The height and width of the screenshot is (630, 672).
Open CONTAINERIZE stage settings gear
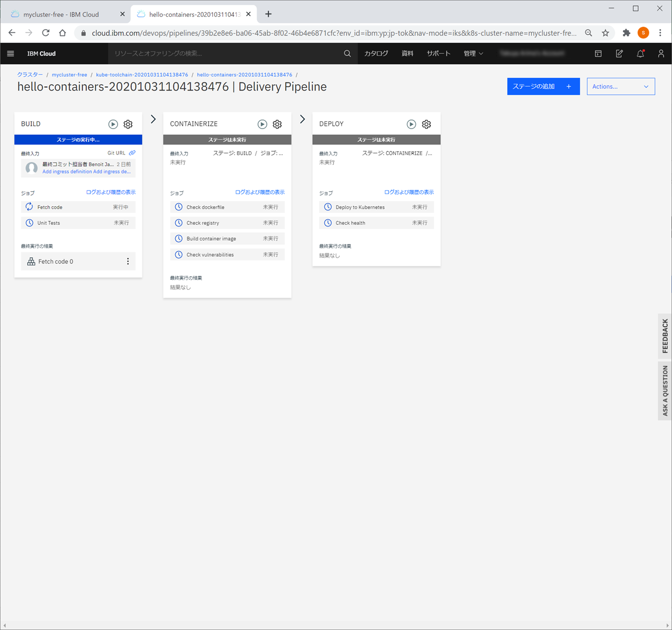(x=277, y=124)
